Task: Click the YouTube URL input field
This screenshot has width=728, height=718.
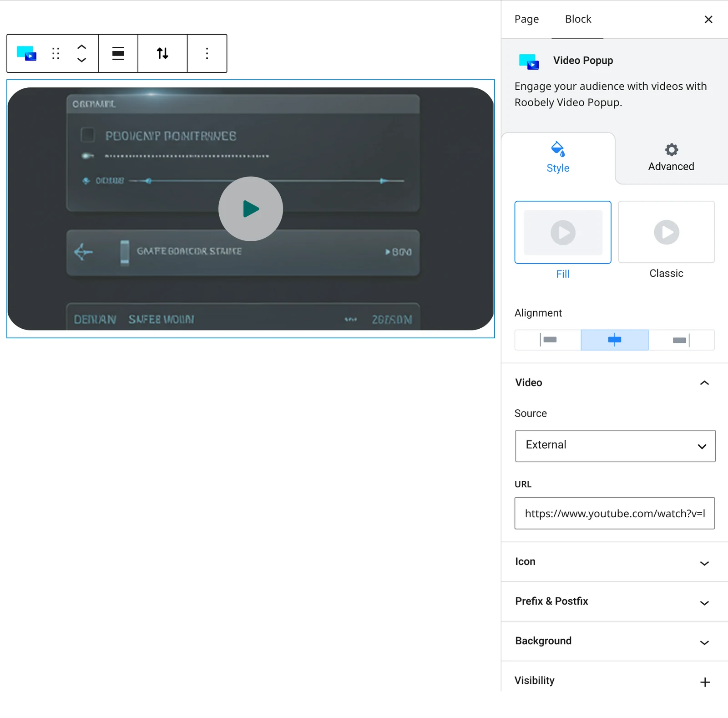Action: click(x=615, y=513)
